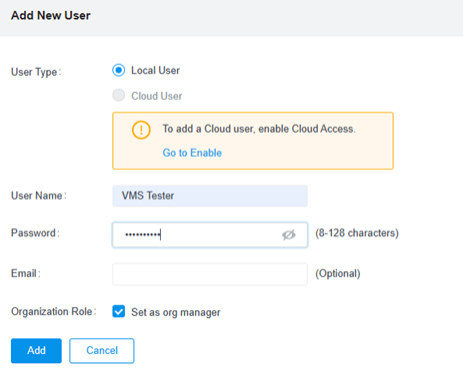Select the Local User radio button
The image size is (463, 368).
[x=118, y=70]
